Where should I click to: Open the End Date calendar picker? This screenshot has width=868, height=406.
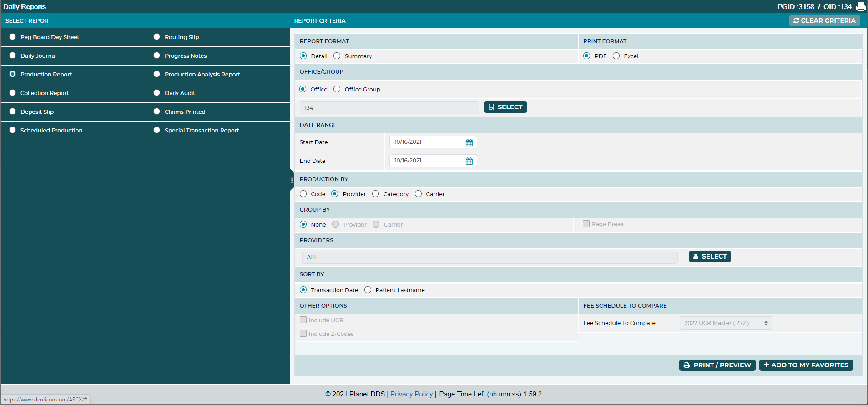point(469,161)
